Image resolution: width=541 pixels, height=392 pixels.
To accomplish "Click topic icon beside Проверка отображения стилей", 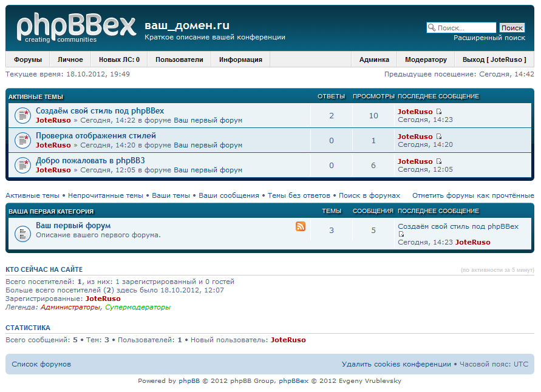I will pyautogui.click(x=22, y=140).
